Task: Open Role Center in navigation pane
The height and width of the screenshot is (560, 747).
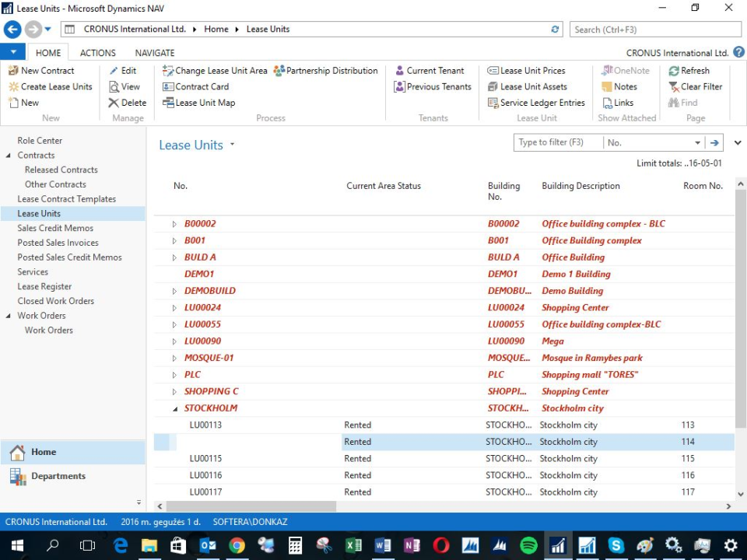Action: coord(40,141)
